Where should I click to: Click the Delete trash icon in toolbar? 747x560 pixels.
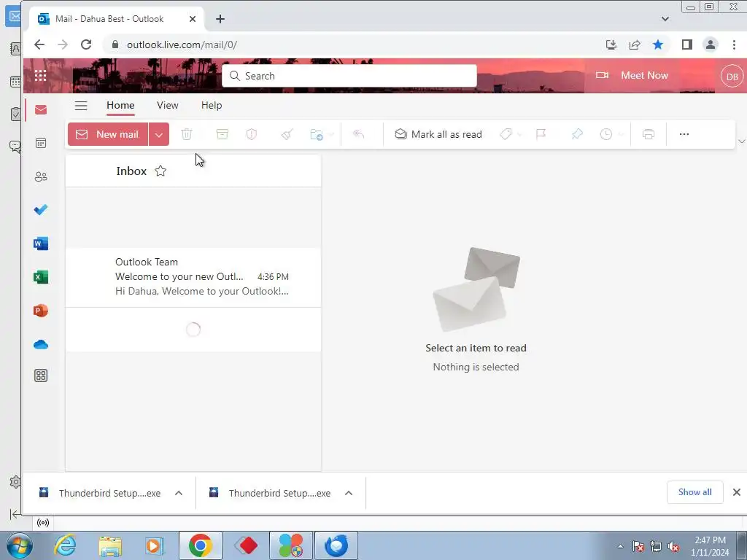(187, 134)
